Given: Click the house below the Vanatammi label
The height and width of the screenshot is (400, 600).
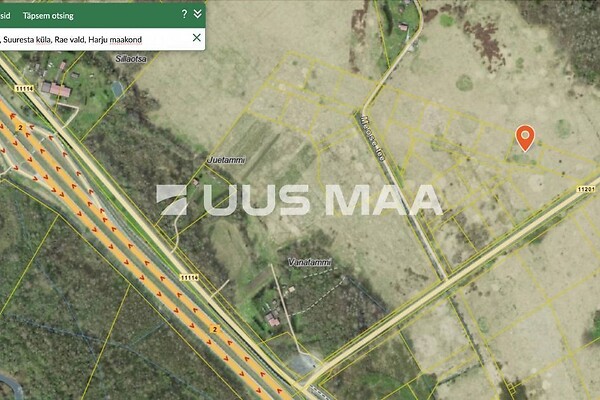Looking at the screenshot, I should [273, 319].
